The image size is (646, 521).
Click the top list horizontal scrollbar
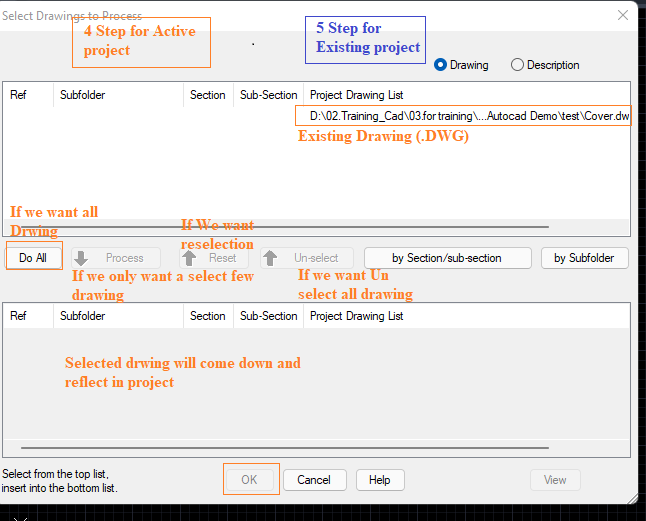(x=284, y=227)
